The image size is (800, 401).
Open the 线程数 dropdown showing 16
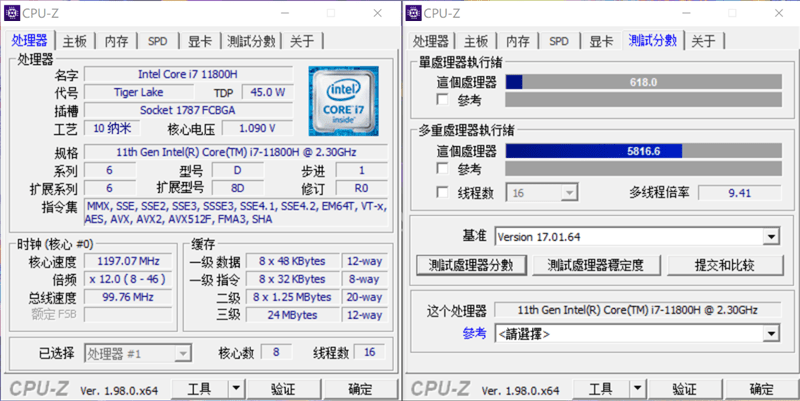click(569, 193)
